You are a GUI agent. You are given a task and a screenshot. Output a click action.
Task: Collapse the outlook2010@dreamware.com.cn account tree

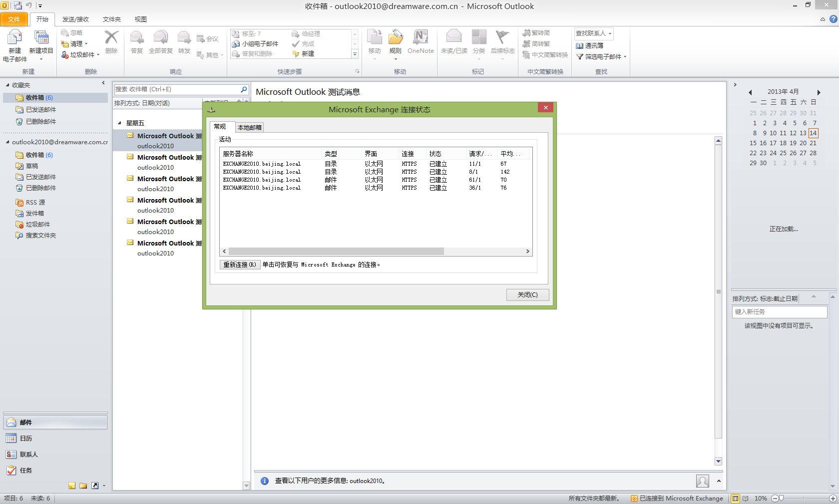click(x=7, y=142)
